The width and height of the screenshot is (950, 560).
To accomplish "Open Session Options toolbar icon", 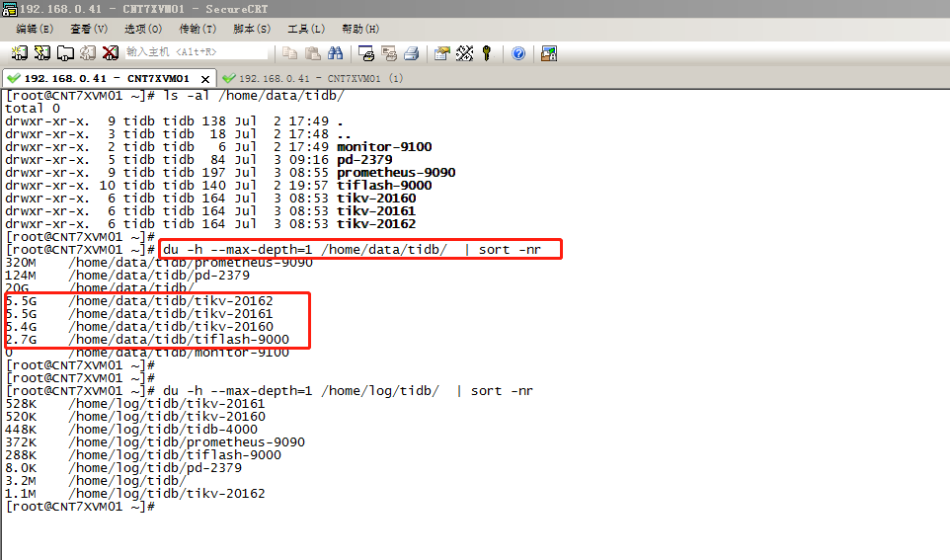I will tap(442, 53).
